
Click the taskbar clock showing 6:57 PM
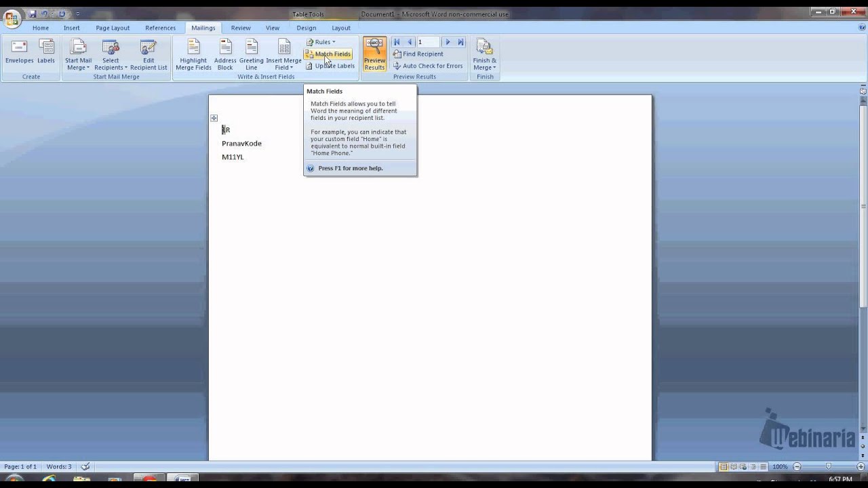[x=840, y=480]
